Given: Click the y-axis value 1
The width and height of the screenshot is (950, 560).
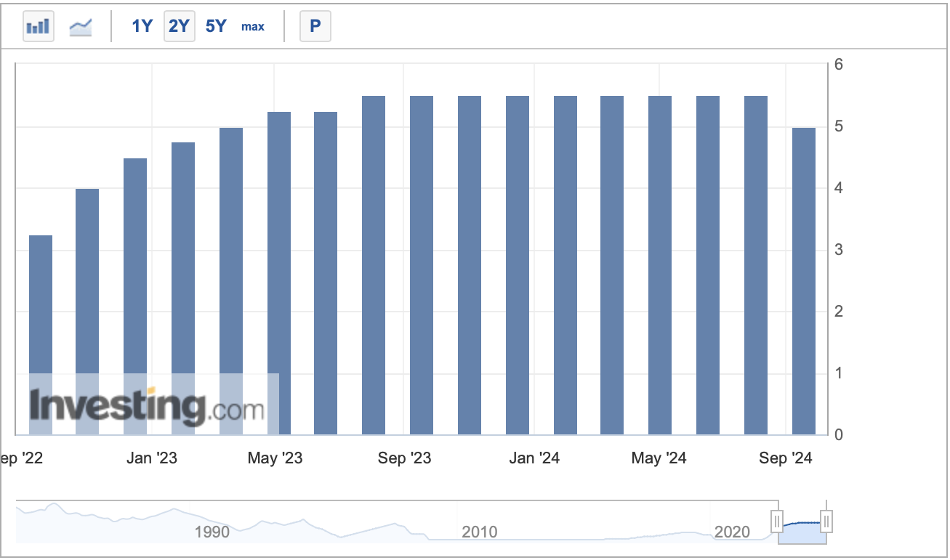Looking at the screenshot, I should click(838, 373).
